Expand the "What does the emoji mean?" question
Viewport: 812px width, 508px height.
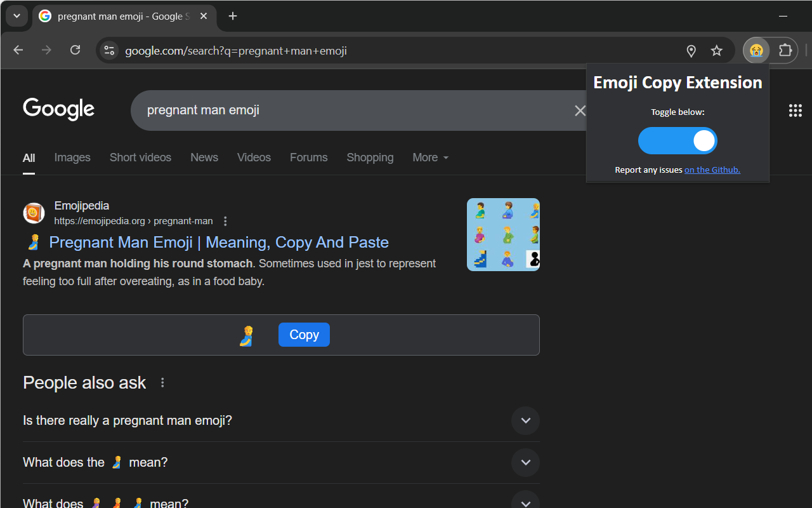(525, 462)
